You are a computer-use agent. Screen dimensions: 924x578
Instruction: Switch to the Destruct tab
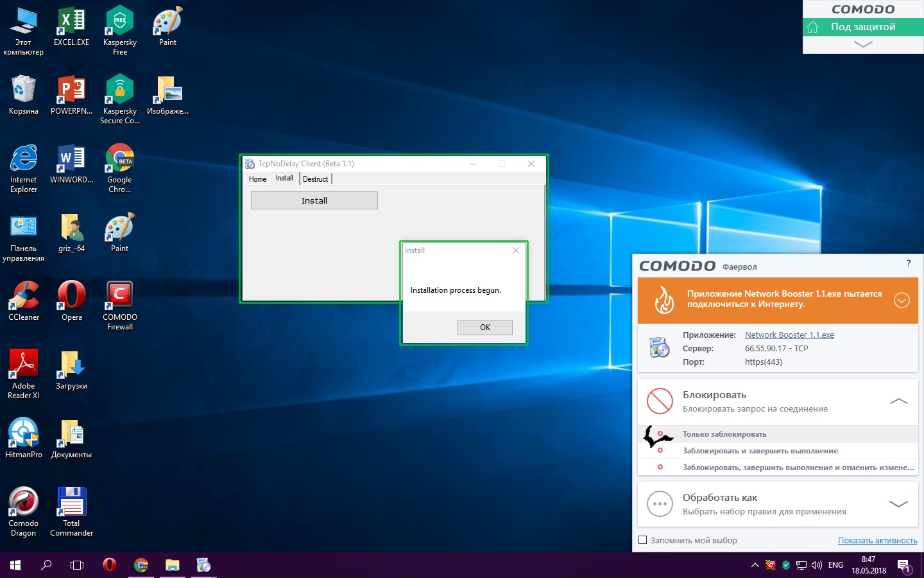tap(315, 179)
